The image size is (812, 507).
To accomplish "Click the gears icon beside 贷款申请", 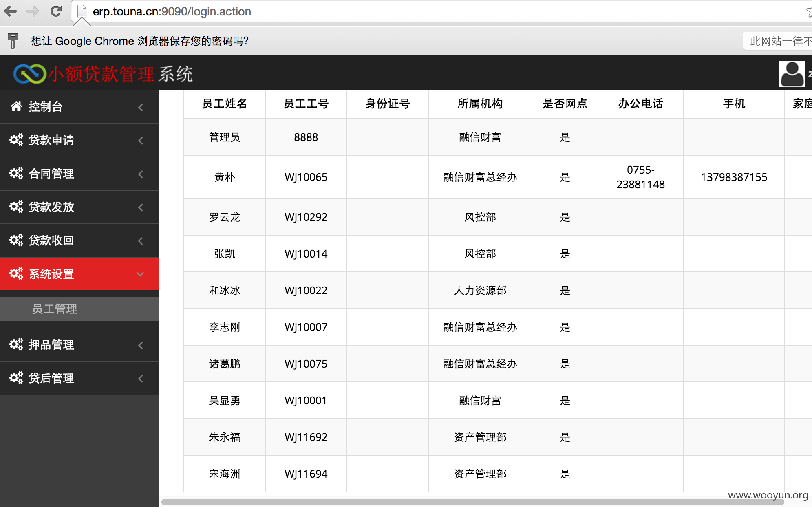I will tap(16, 140).
